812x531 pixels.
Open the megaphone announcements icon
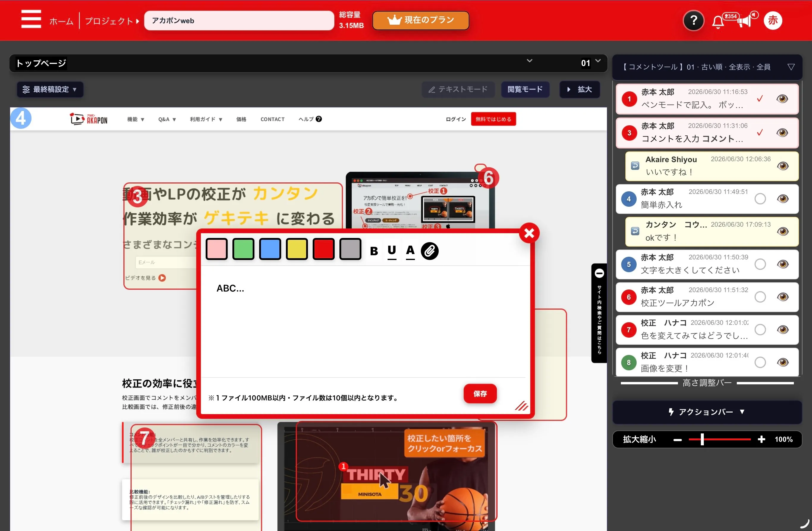coord(745,21)
